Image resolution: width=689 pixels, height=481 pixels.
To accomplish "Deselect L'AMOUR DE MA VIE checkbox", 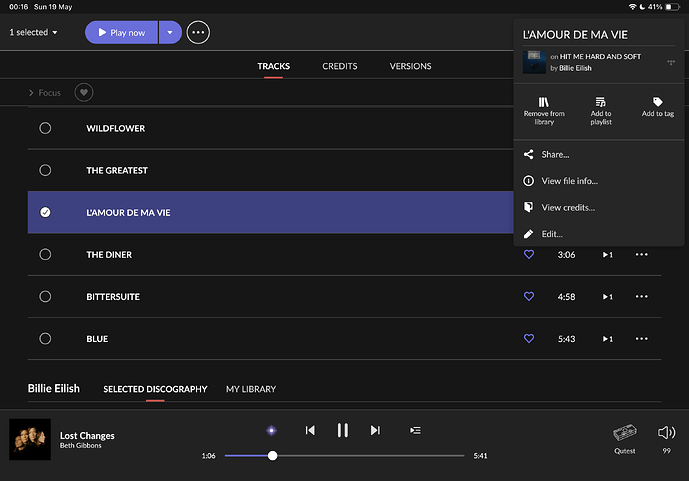I will 45,213.
